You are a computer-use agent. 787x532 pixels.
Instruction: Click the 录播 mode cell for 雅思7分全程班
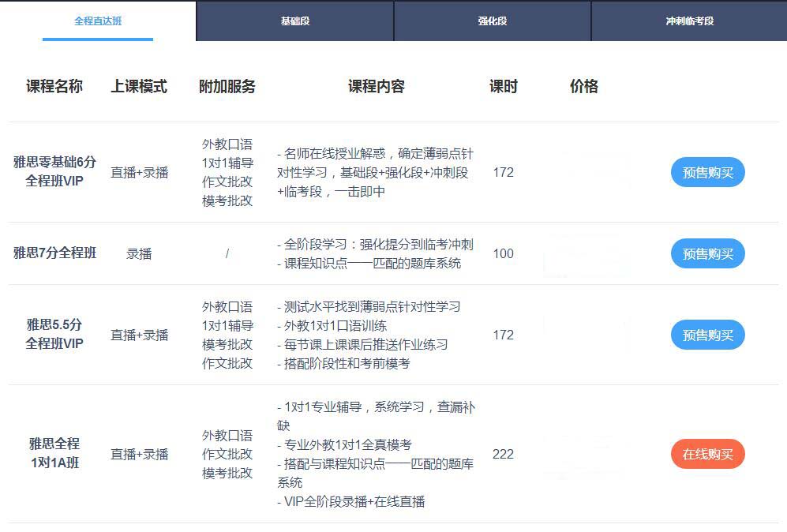tap(139, 254)
